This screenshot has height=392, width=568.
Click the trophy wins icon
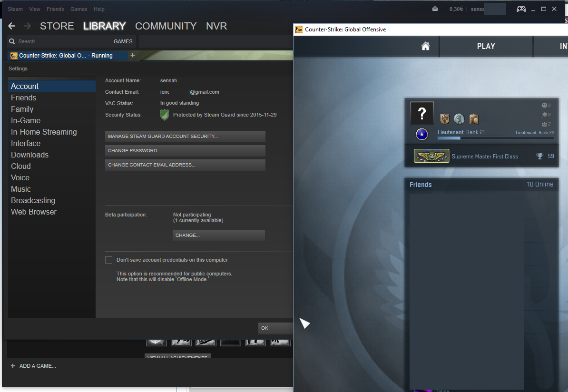tap(539, 156)
